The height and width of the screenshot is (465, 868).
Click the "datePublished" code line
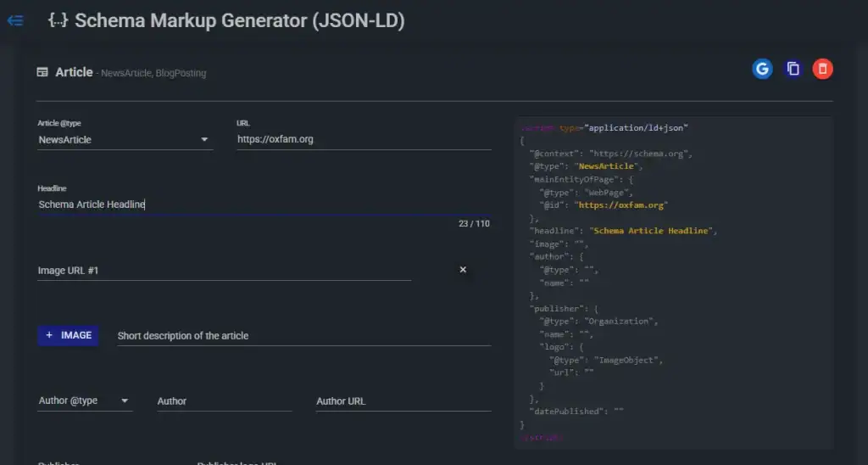576,412
